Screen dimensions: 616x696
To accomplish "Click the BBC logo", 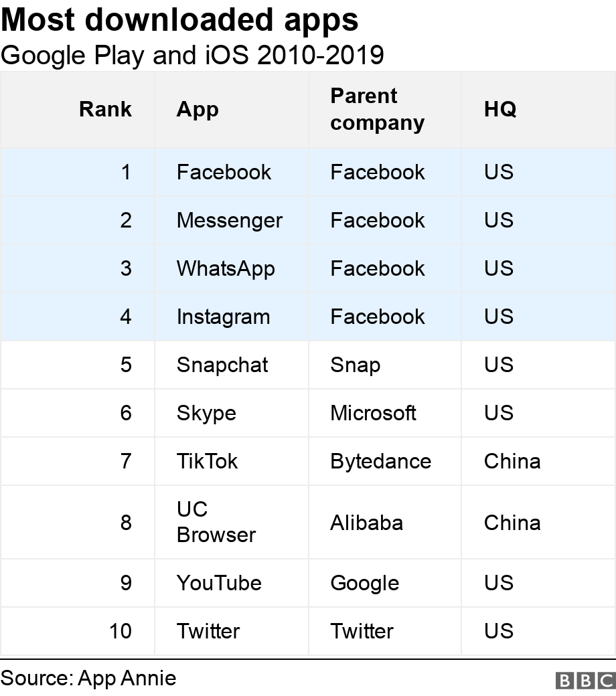I will point(585,680).
